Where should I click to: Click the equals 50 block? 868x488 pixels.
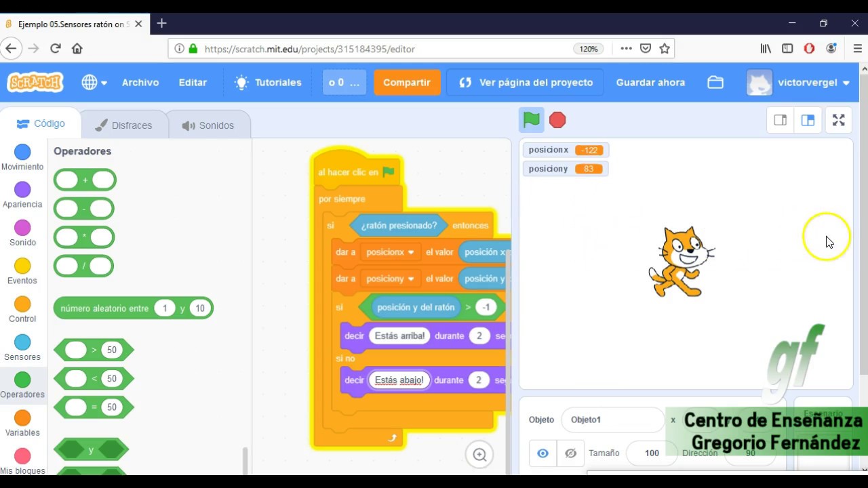coord(94,407)
